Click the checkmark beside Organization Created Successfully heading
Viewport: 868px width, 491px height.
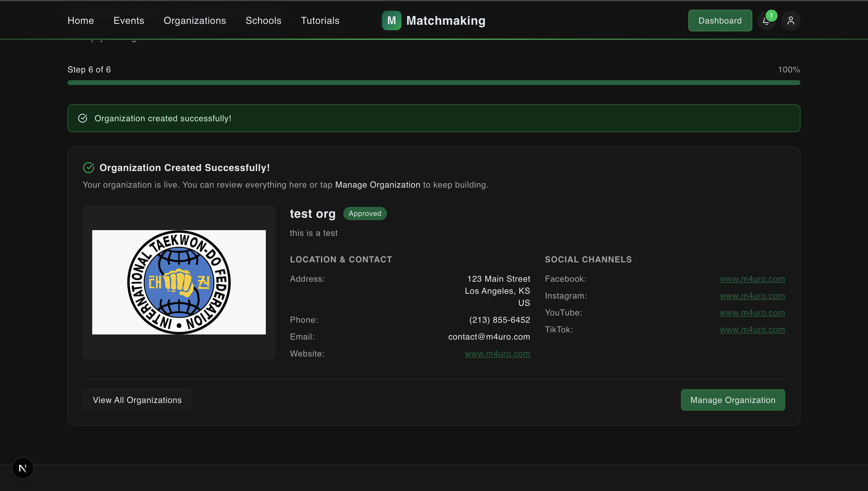click(89, 168)
